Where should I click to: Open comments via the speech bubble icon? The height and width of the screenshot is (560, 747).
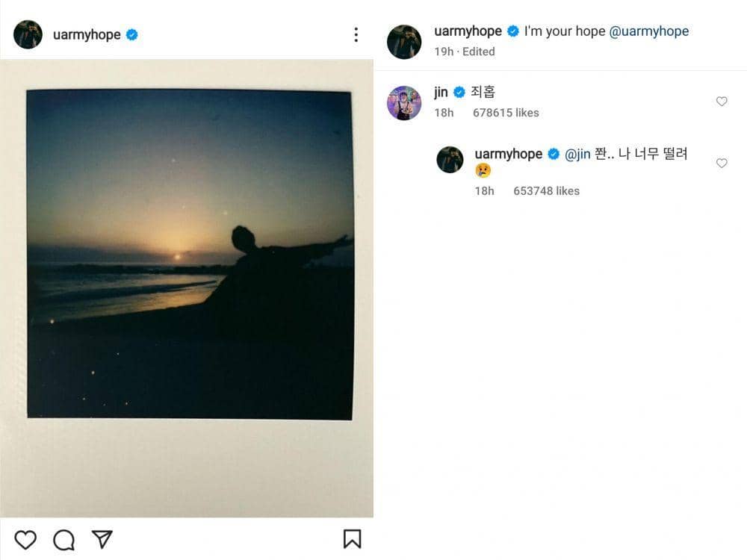pyautogui.click(x=66, y=538)
